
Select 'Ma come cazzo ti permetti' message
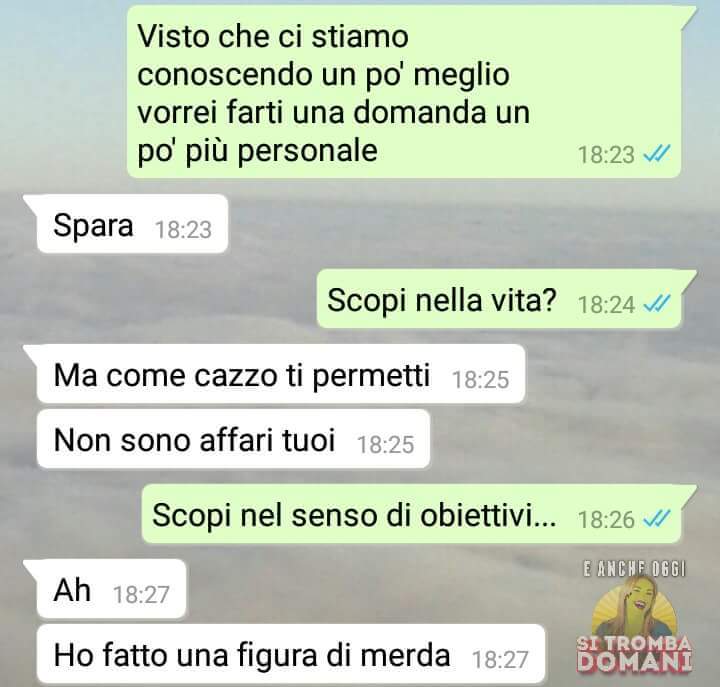[281, 374]
